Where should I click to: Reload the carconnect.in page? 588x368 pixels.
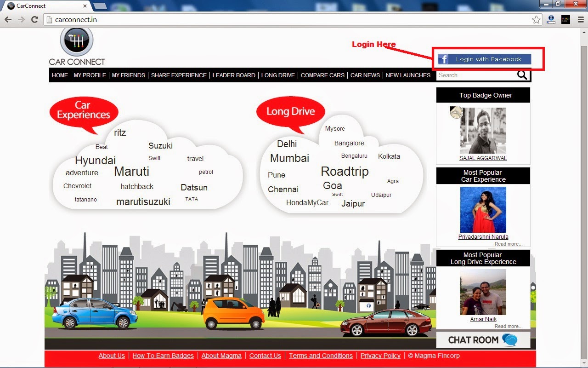tap(34, 20)
